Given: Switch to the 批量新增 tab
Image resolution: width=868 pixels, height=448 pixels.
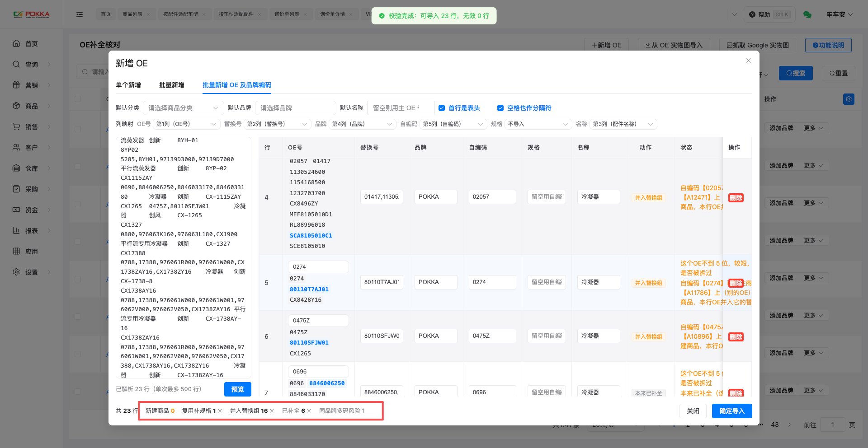Looking at the screenshot, I should pyautogui.click(x=172, y=85).
